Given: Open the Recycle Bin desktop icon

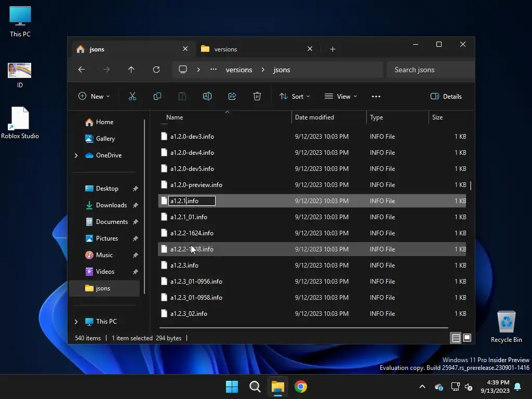Looking at the screenshot, I should (x=506, y=327).
